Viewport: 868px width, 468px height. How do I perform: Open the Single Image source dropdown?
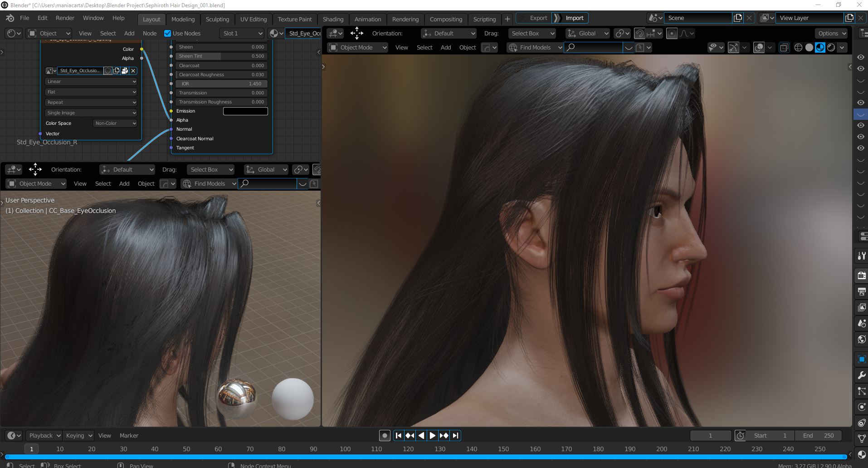(91, 113)
